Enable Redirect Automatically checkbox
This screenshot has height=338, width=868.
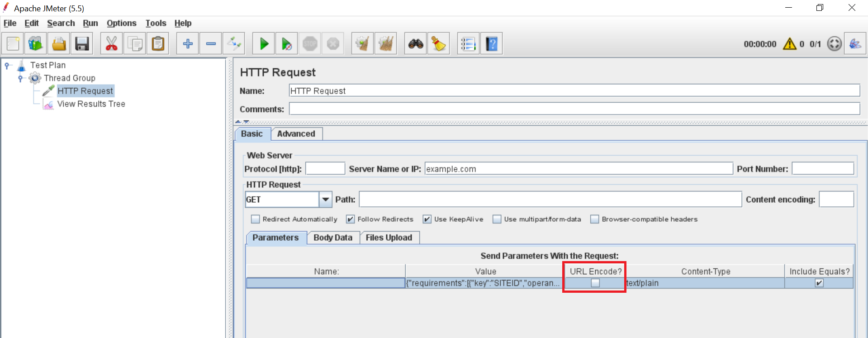[256, 219]
